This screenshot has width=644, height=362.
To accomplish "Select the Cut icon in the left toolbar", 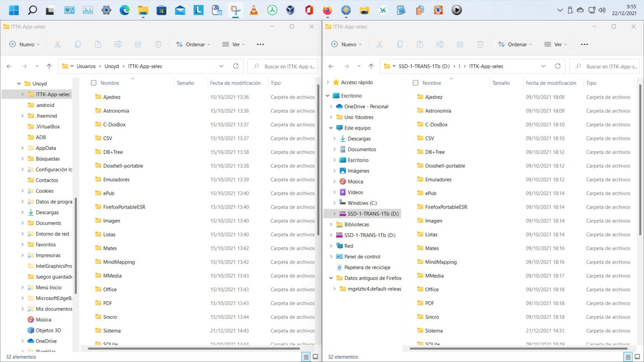I will pyautogui.click(x=57, y=44).
